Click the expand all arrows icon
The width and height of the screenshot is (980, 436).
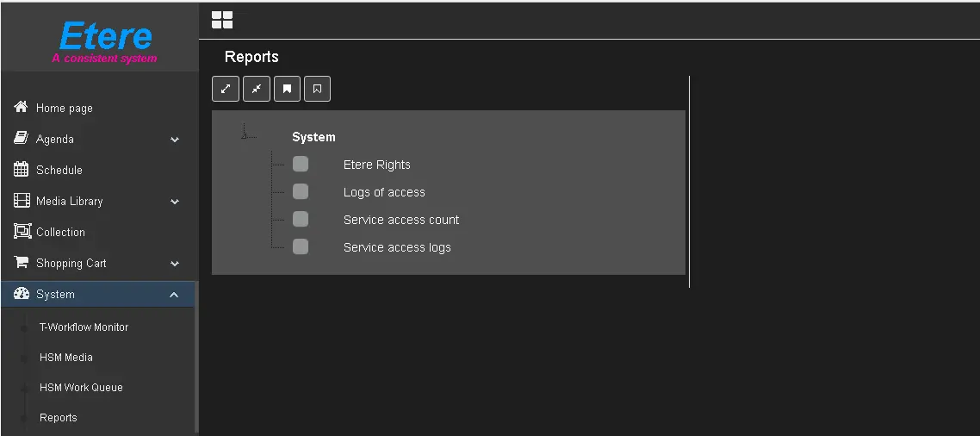226,89
